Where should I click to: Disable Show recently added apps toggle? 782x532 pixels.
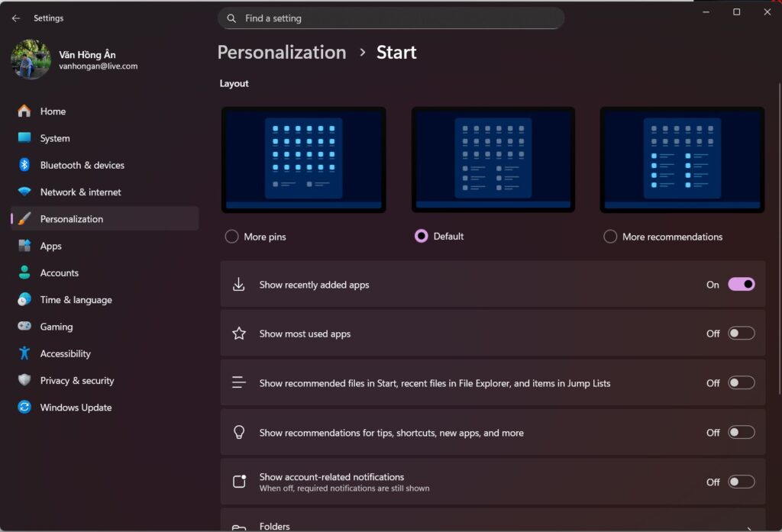tap(741, 285)
